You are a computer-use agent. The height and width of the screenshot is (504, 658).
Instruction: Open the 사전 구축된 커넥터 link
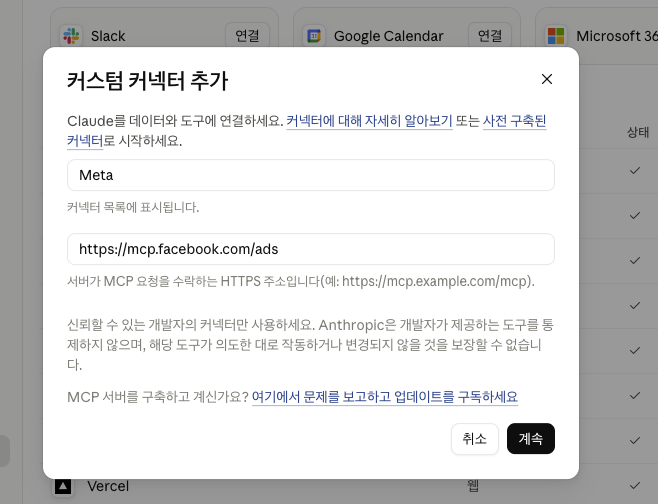click(x=514, y=121)
